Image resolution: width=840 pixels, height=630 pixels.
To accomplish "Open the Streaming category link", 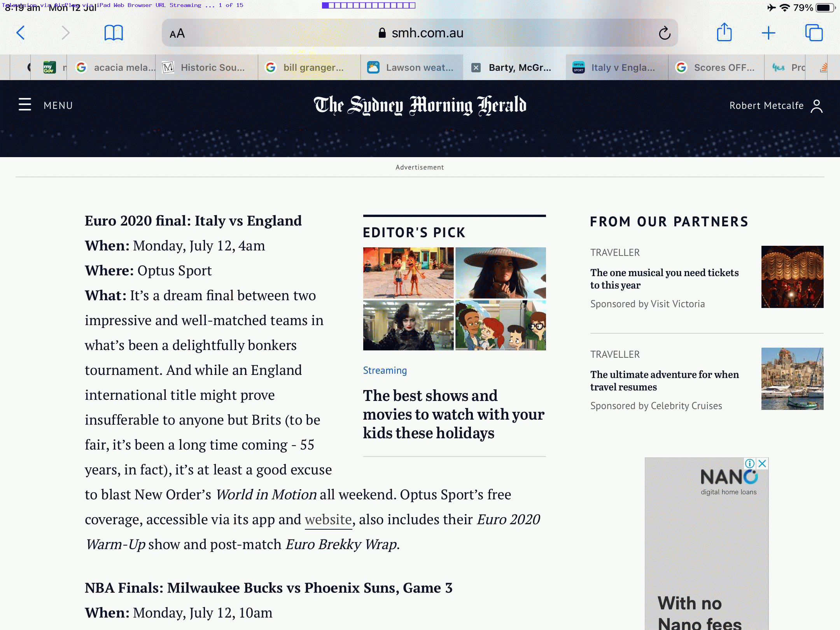I will point(385,370).
